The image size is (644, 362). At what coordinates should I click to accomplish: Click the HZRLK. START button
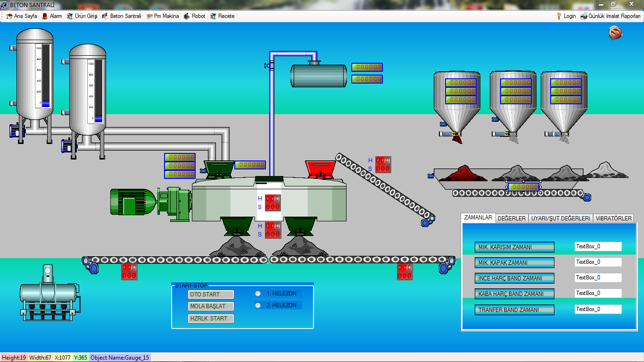pyautogui.click(x=211, y=319)
